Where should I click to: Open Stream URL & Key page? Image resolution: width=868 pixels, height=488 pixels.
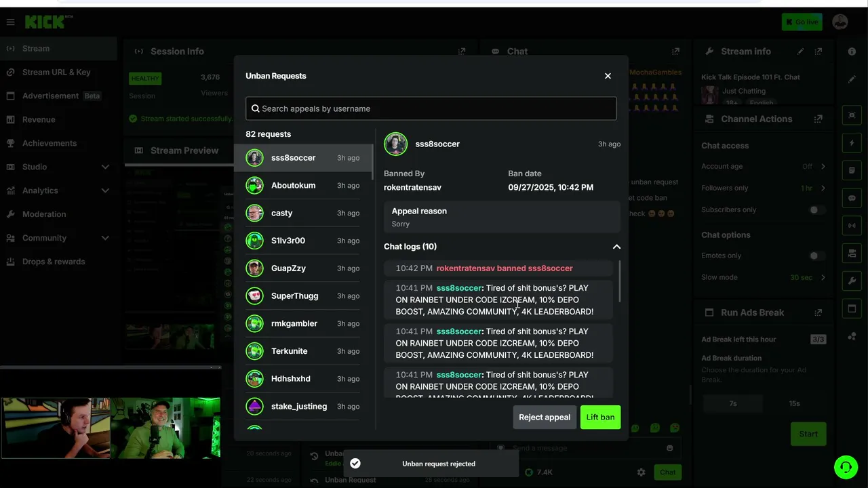coord(57,73)
